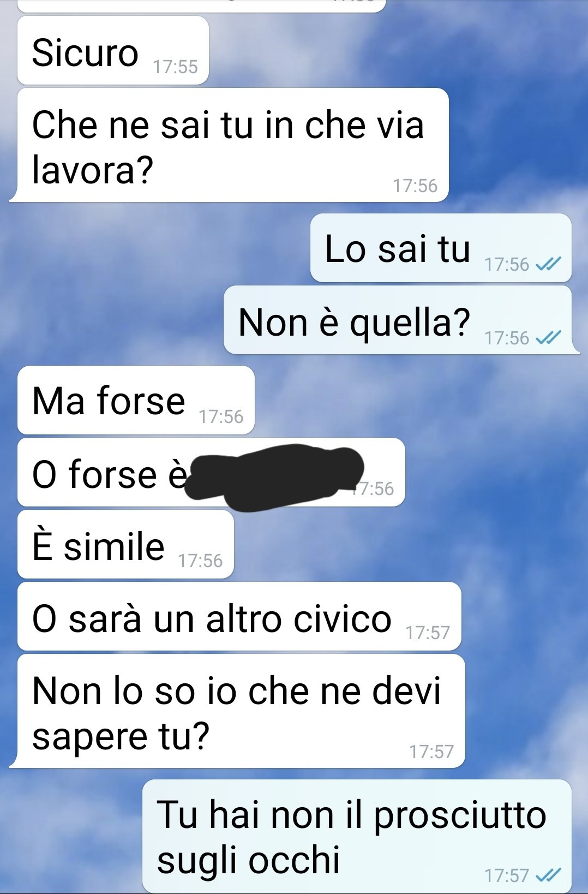Tap the 'O forse è' message with redacted text

coord(211,472)
